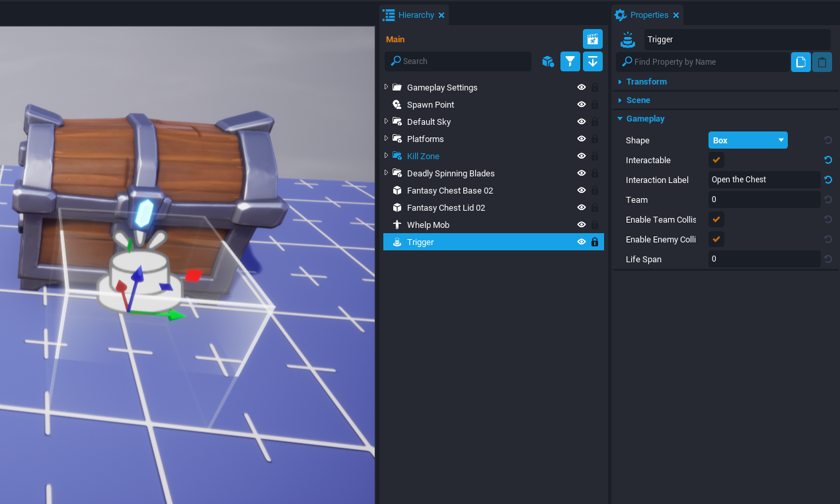This screenshot has width=840, height=504.
Task: Expand the Transform section
Action: coord(646,82)
